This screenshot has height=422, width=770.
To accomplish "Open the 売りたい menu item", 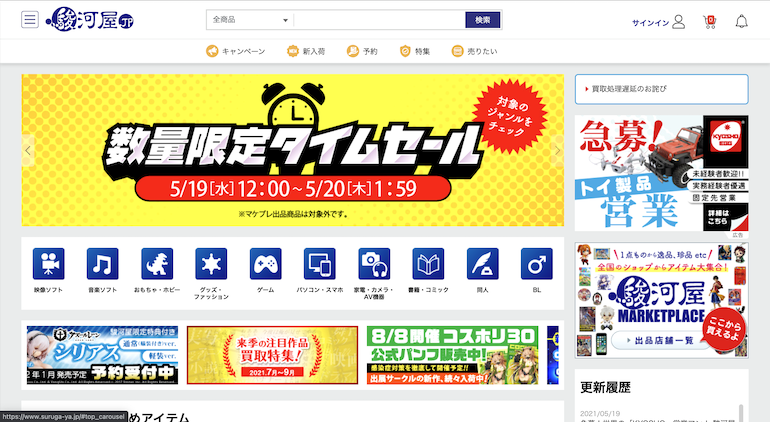I will tap(474, 51).
